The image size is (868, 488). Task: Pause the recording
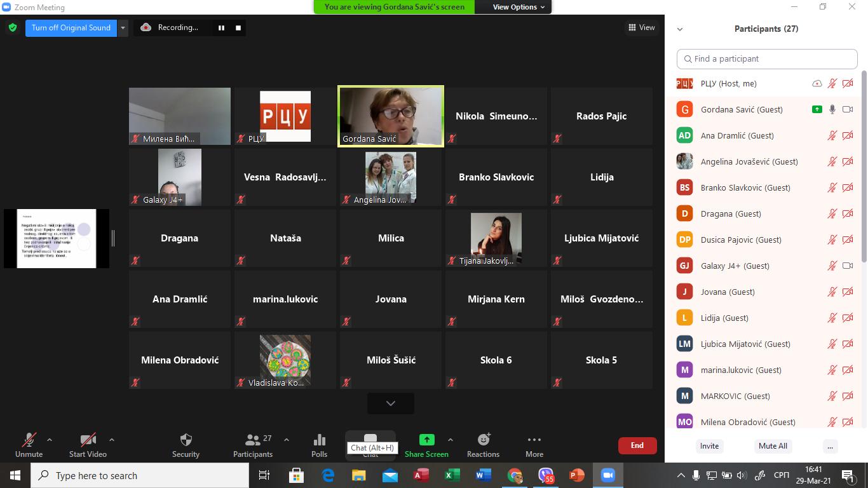(221, 28)
